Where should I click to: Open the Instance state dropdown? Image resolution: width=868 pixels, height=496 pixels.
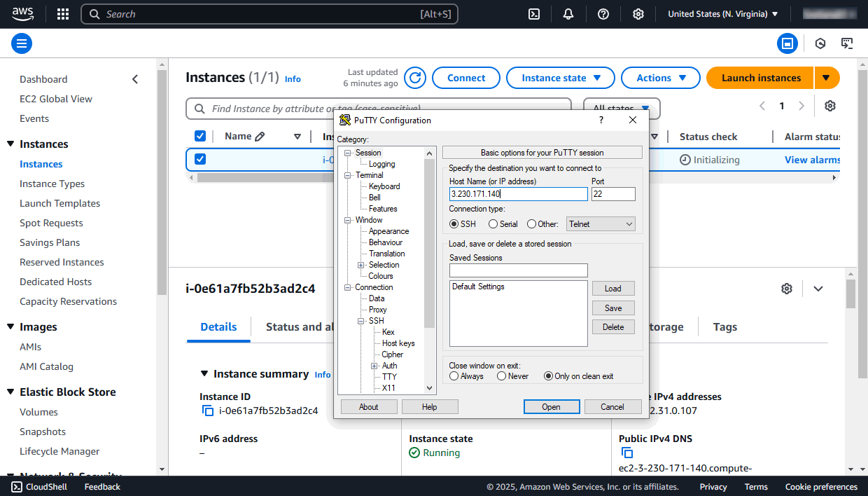coord(560,78)
